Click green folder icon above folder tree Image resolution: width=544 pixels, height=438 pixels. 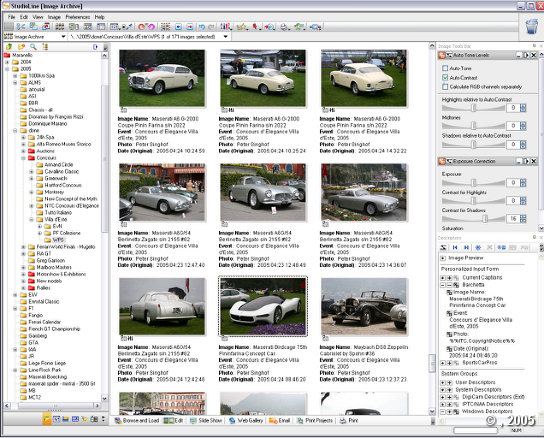(9, 47)
